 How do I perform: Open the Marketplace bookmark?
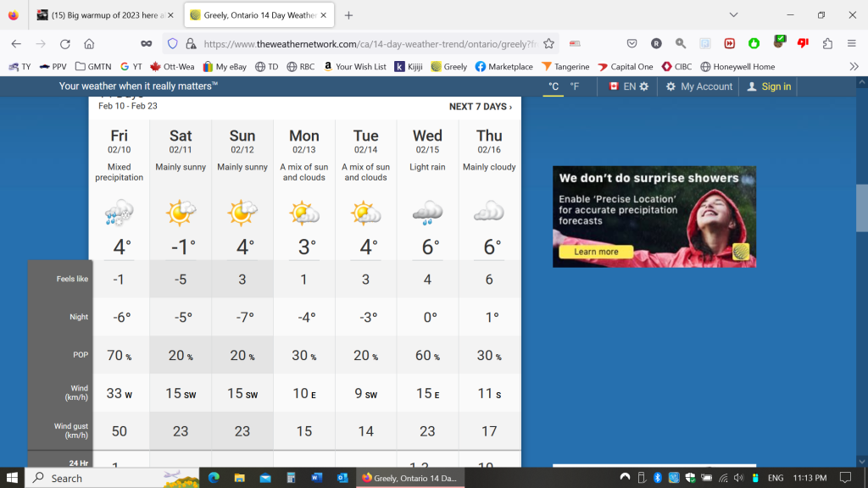(x=504, y=66)
